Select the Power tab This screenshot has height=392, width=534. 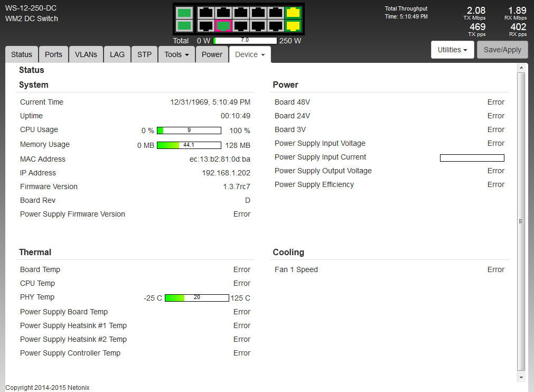[212, 54]
